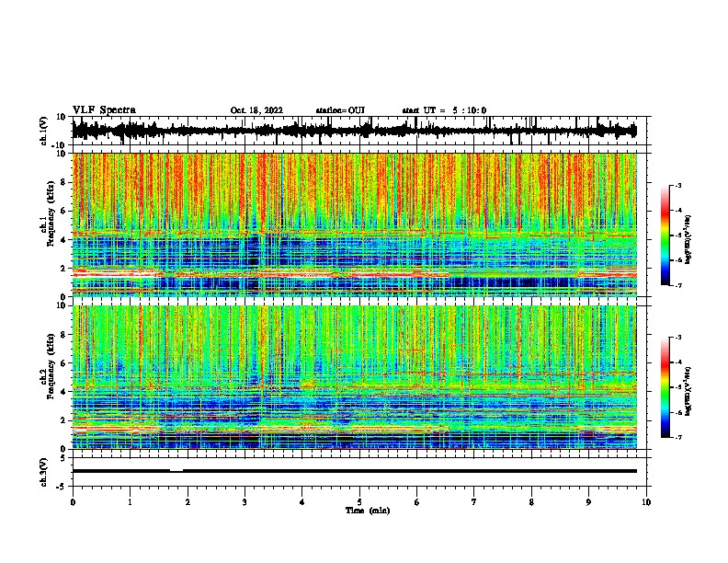
Task: Click the ch.2 color scale bar
Action: [665, 387]
